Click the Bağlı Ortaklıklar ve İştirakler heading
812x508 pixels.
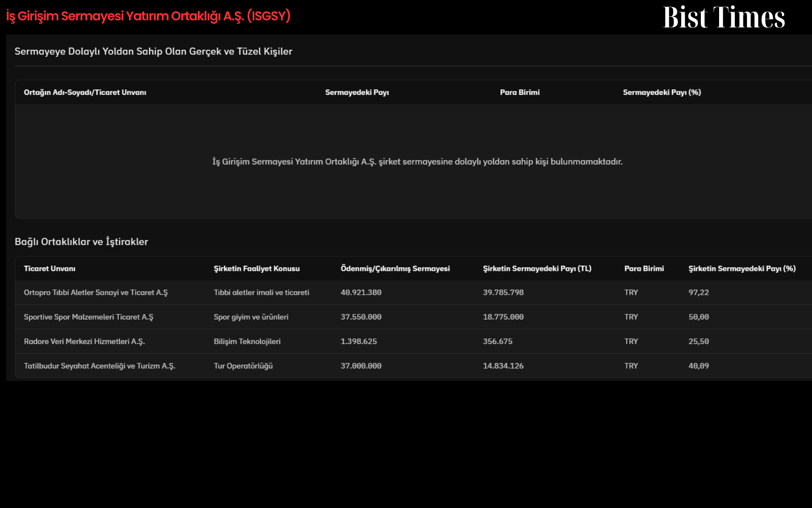pos(81,242)
